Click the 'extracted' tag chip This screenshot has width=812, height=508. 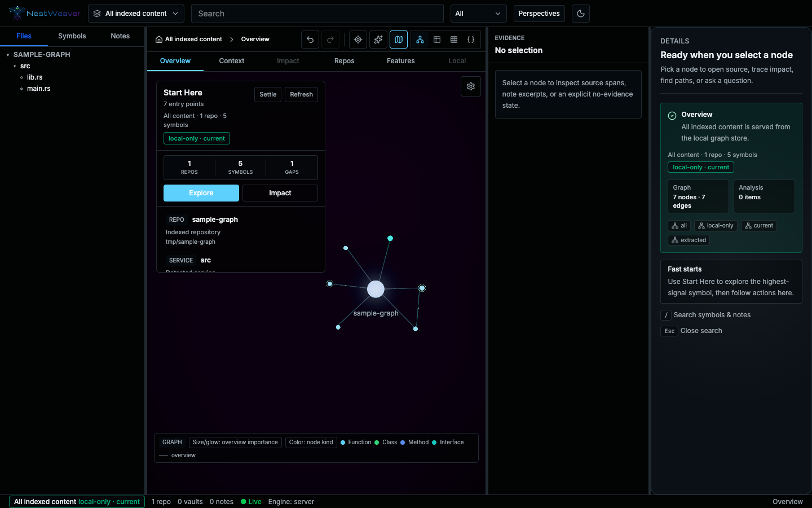[x=689, y=240]
